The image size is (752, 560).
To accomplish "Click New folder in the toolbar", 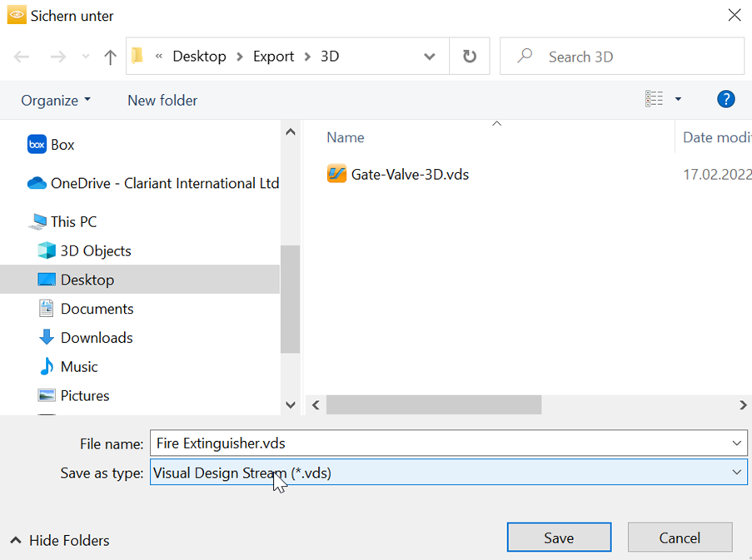I will pos(162,101).
